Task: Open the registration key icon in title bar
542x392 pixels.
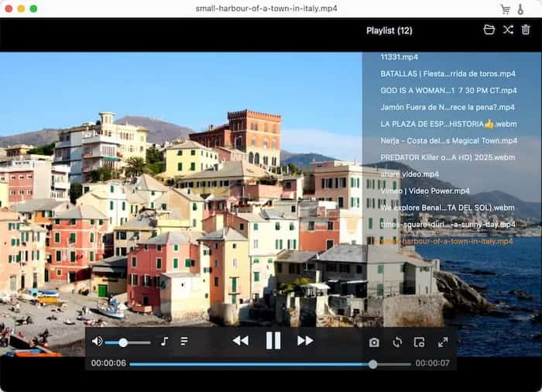Action: [x=520, y=9]
